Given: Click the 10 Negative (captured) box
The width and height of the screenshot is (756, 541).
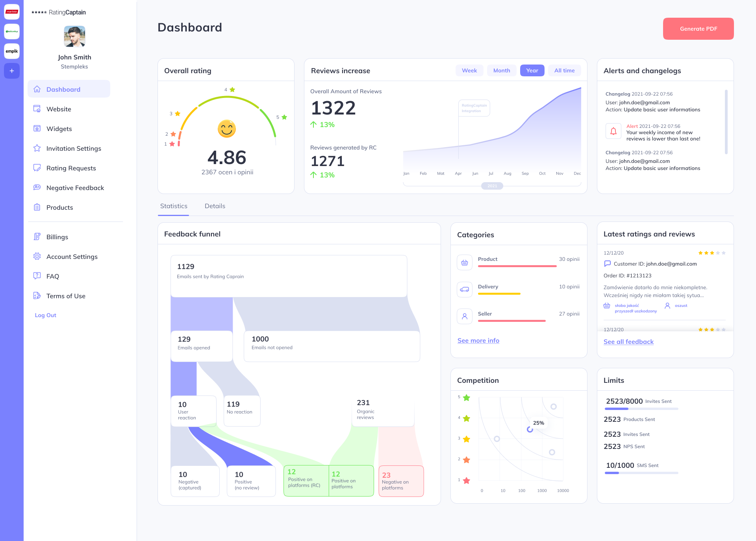Looking at the screenshot, I should 195,481.
